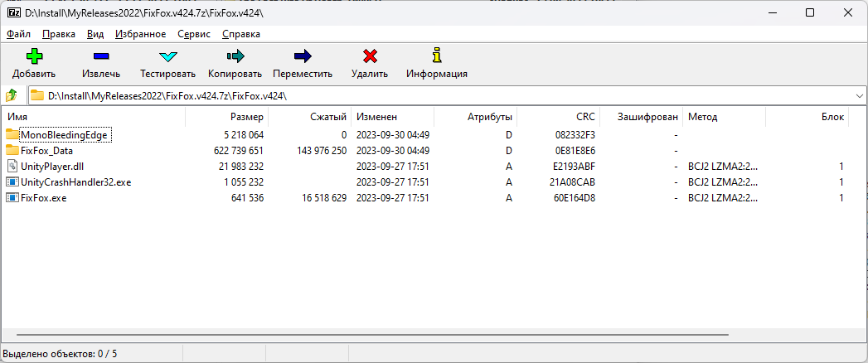This screenshot has height=363, width=868.
Task: Click the Копировать arrow icon
Action: click(x=235, y=56)
